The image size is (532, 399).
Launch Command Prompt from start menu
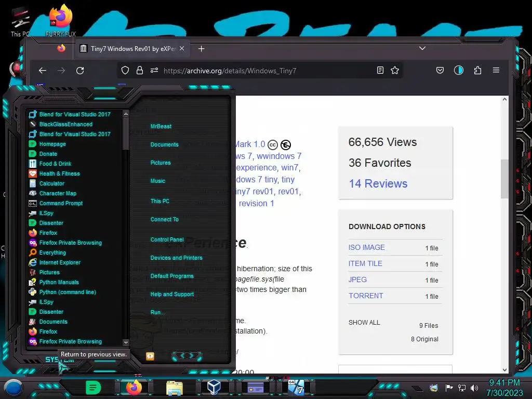[61, 203]
